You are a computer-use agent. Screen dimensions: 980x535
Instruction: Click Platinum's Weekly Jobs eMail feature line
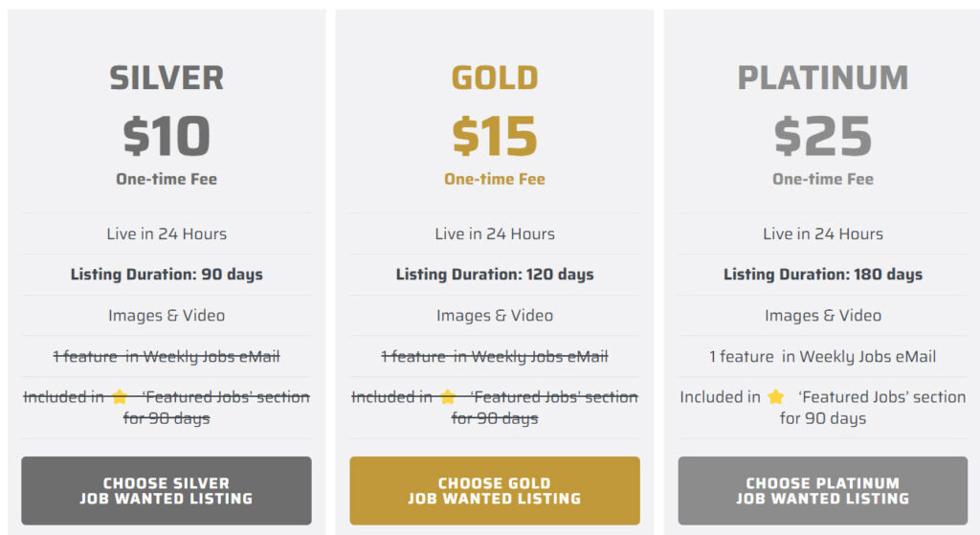[x=822, y=356]
